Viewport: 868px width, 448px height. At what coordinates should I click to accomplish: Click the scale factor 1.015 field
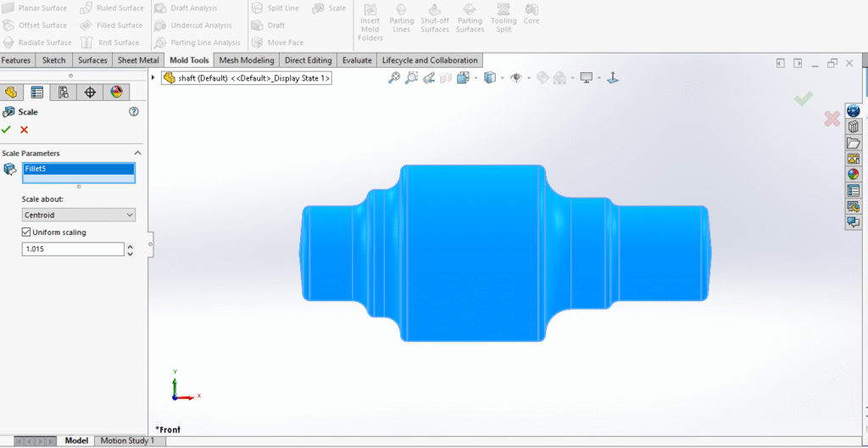(x=73, y=249)
